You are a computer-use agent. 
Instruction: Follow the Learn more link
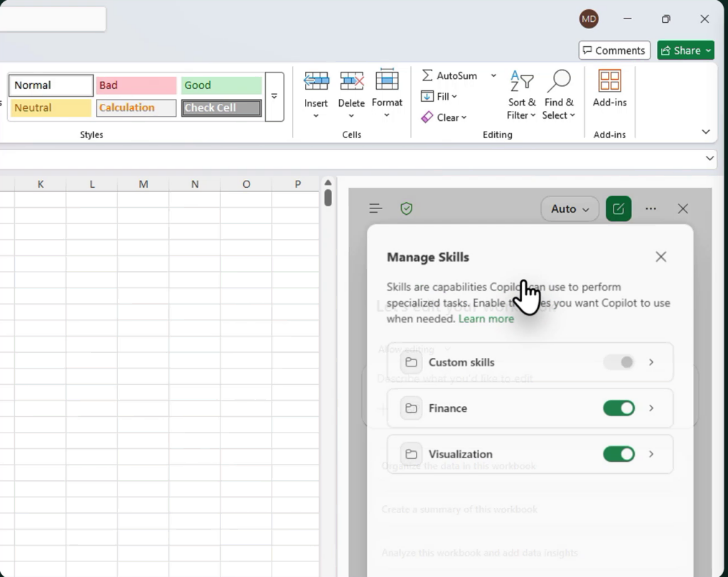coord(486,319)
